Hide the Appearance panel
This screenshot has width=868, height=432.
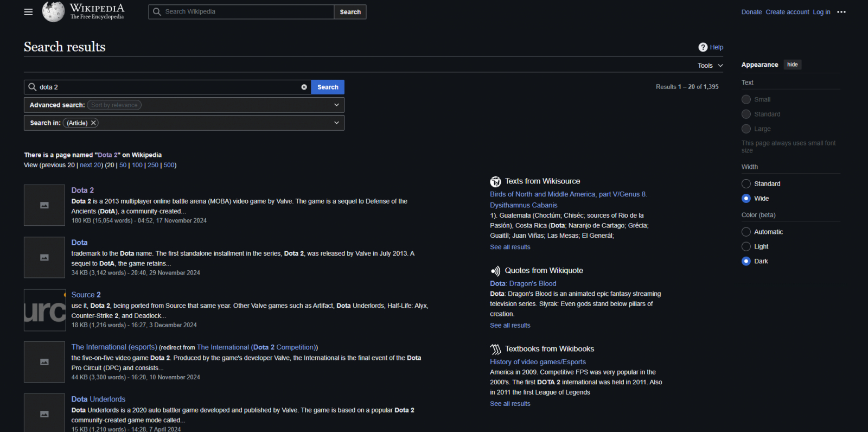click(x=793, y=65)
